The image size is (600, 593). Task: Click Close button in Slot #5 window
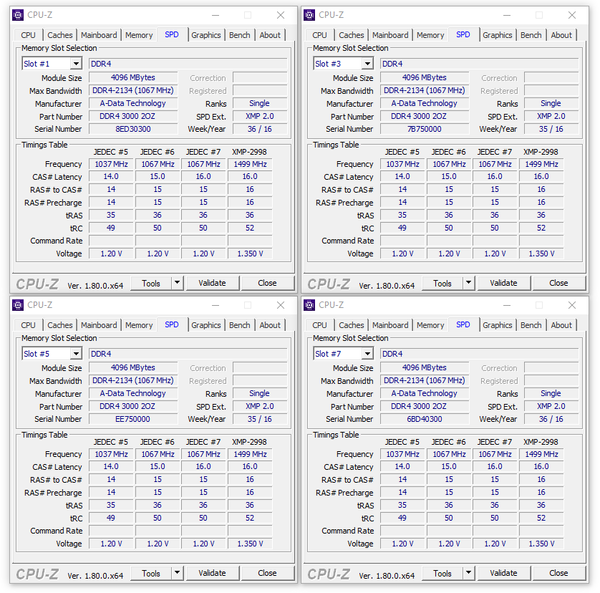[267, 573]
